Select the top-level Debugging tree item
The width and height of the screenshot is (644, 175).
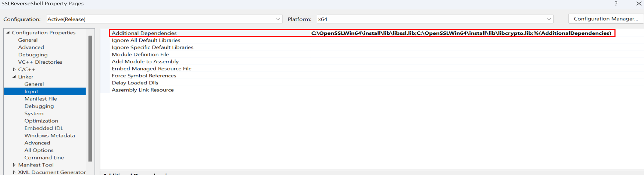[x=33, y=55]
